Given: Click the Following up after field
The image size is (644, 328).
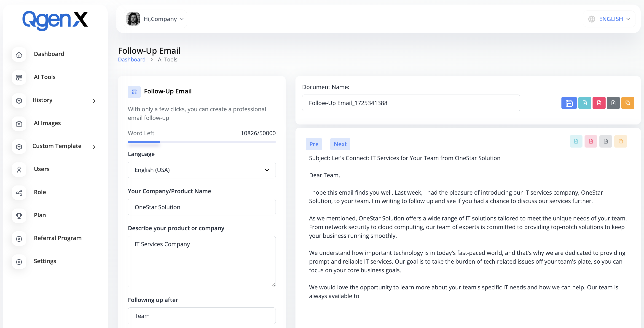Looking at the screenshot, I should (202, 316).
